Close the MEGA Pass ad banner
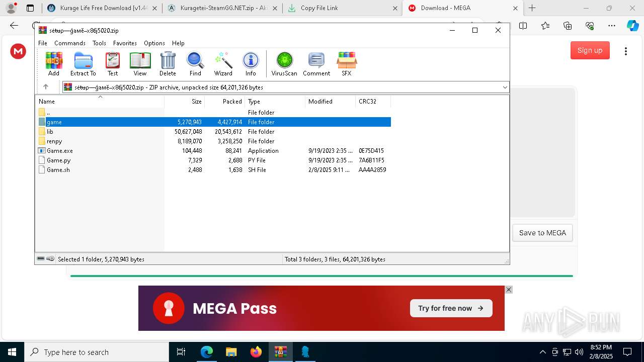This screenshot has width=644, height=362. (x=509, y=290)
